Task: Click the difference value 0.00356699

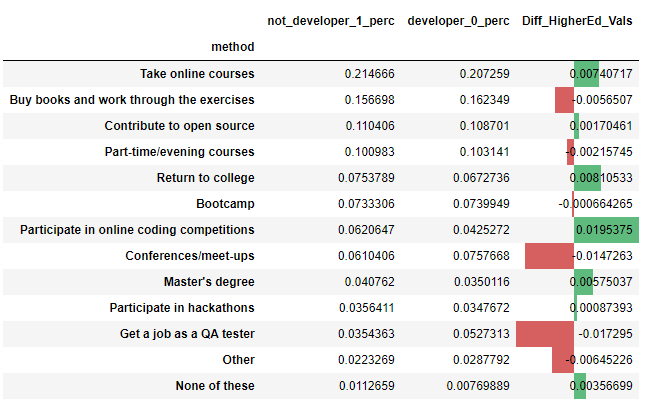Action: pyautogui.click(x=601, y=385)
